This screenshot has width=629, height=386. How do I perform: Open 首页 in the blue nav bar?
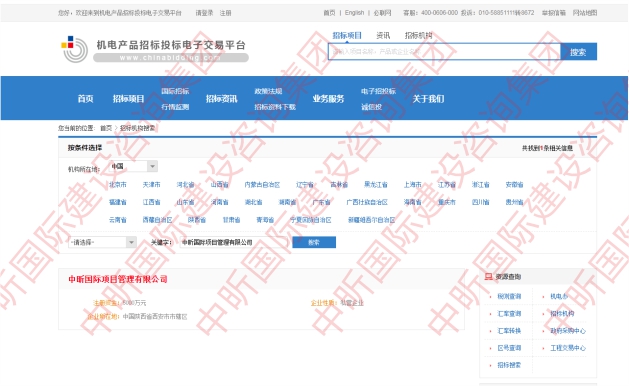pyautogui.click(x=85, y=99)
